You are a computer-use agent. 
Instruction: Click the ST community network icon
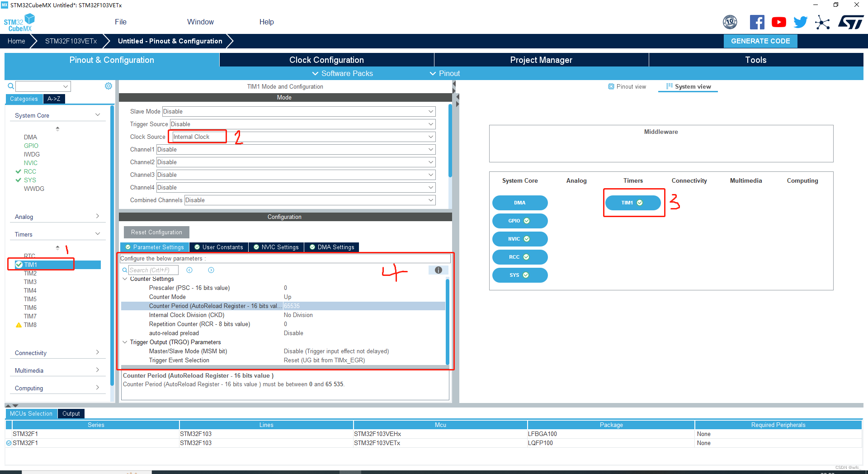[822, 22]
